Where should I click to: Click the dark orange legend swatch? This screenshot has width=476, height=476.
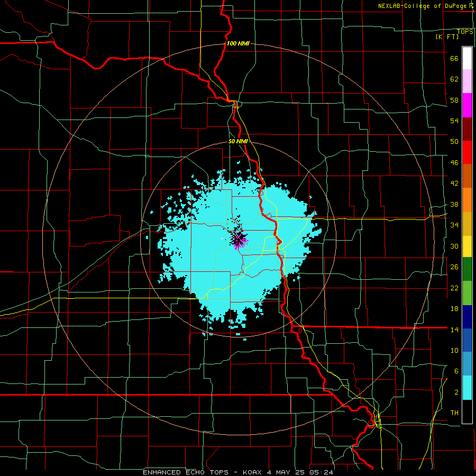pos(467,176)
